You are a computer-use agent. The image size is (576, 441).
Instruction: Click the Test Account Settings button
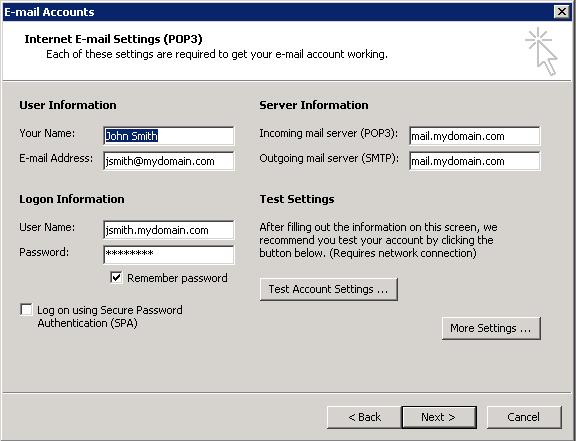point(328,289)
